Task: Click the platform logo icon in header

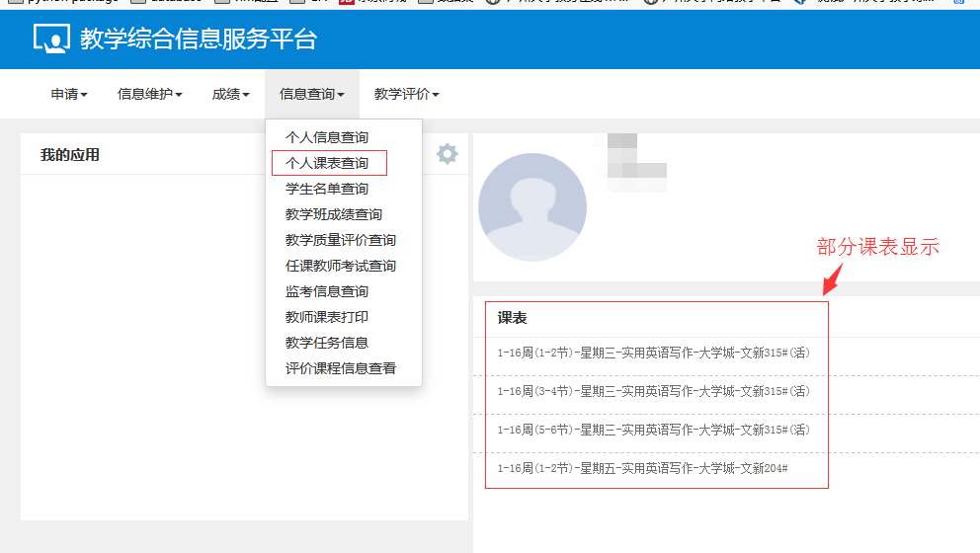Action: pyautogui.click(x=52, y=39)
